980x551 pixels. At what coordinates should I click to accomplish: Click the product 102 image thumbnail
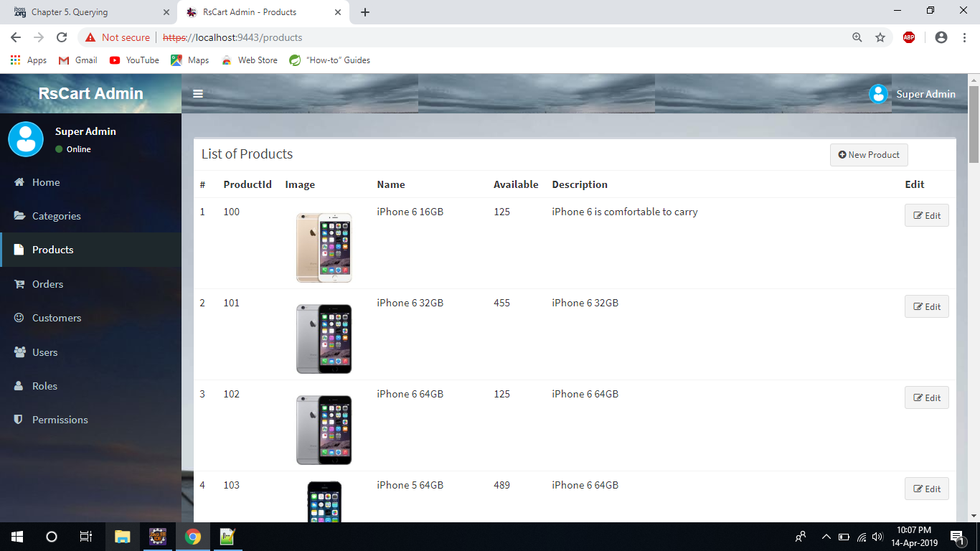(324, 430)
